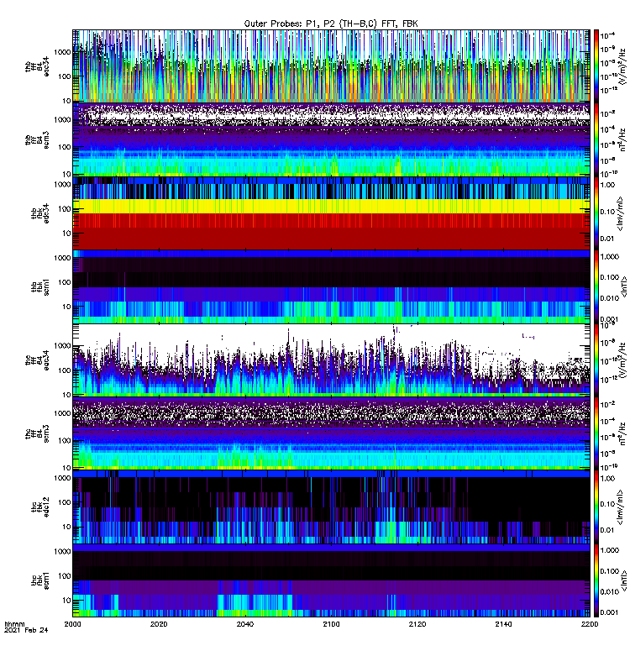630x672 pixels.
Task: Click the '0.010' tick on the thc fbk scm1 color bar
Action: point(610,591)
